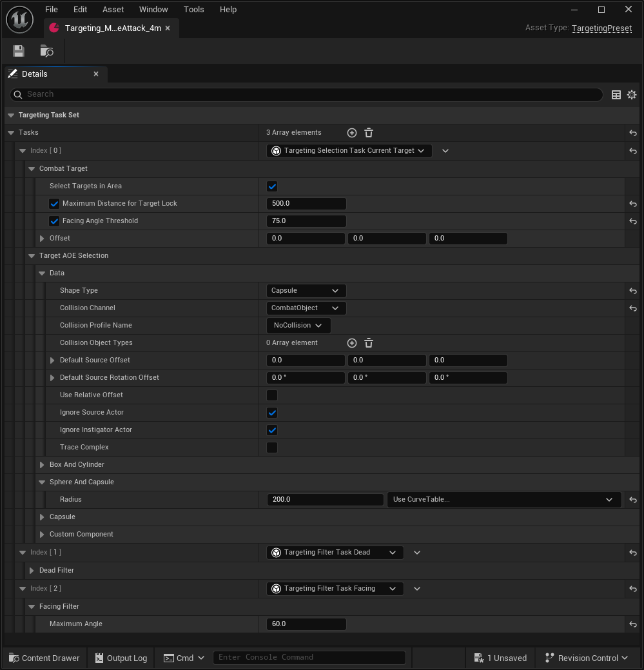Screen dimensions: 644x670
Task: Expand the Custom Component section
Action: point(42,535)
